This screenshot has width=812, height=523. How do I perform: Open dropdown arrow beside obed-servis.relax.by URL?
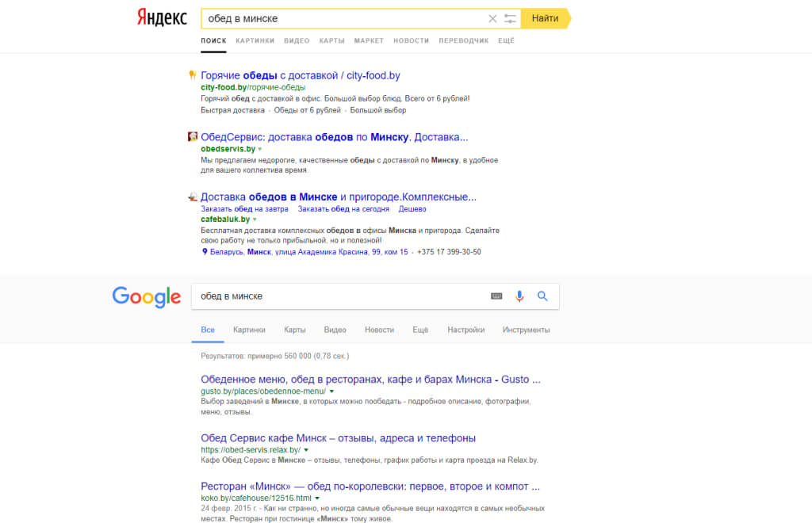tap(306, 450)
